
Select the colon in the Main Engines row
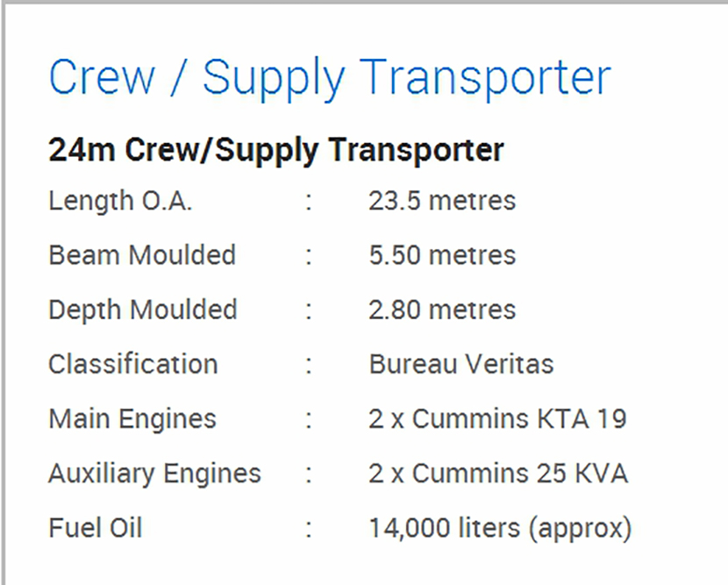tap(309, 420)
